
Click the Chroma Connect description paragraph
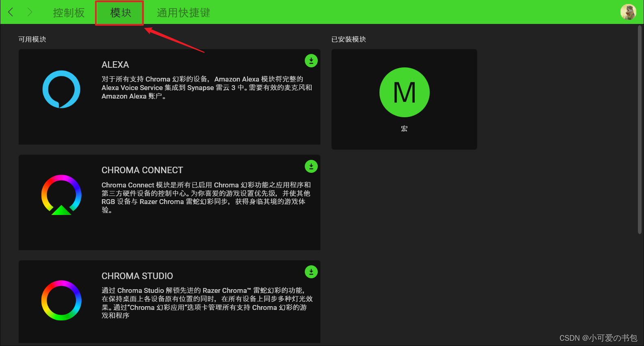[206, 198]
